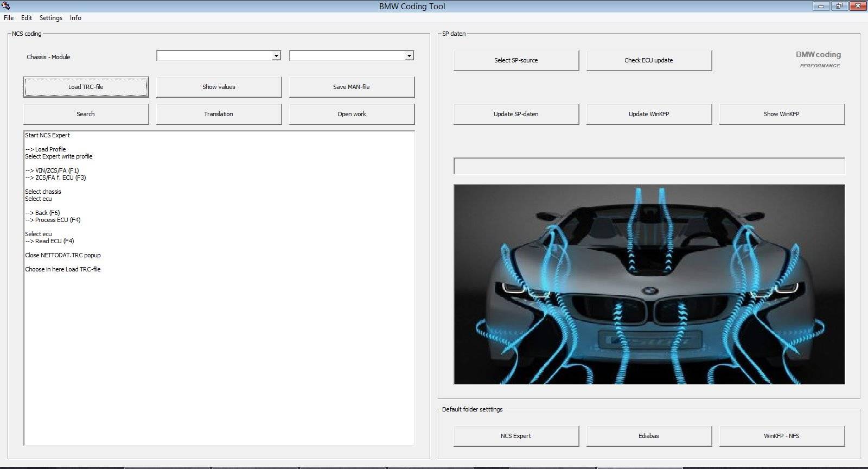The width and height of the screenshot is (868, 469).
Task: Close the BMW Coding Tool window
Action: pos(858,6)
